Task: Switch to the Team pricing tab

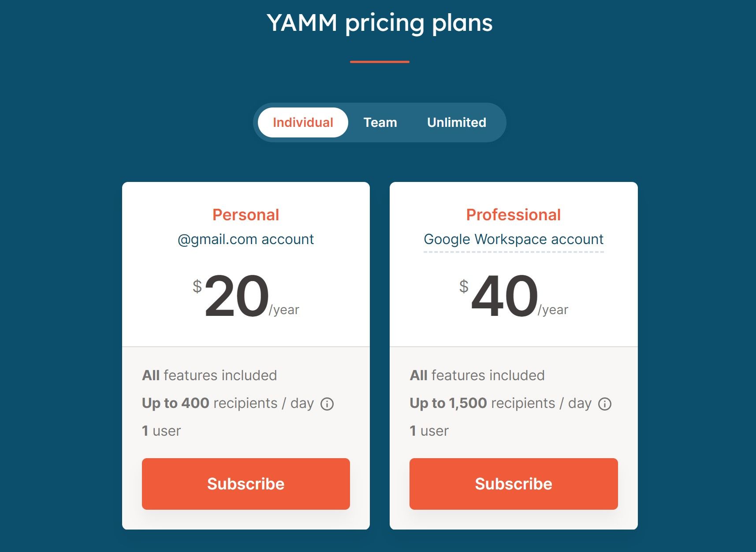Action: coord(380,122)
